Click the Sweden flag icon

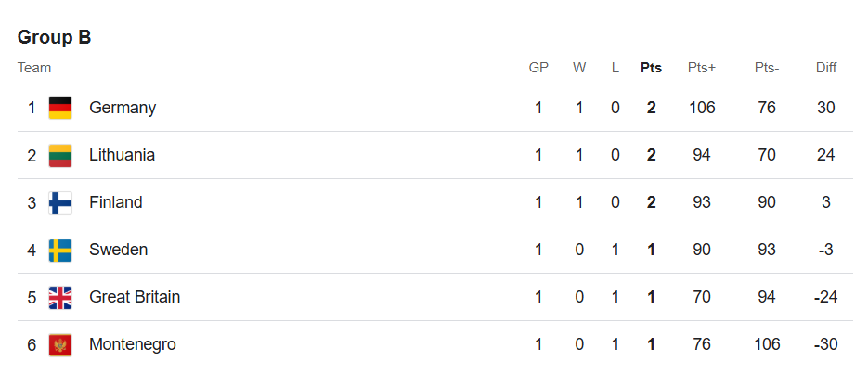click(x=59, y=250)
